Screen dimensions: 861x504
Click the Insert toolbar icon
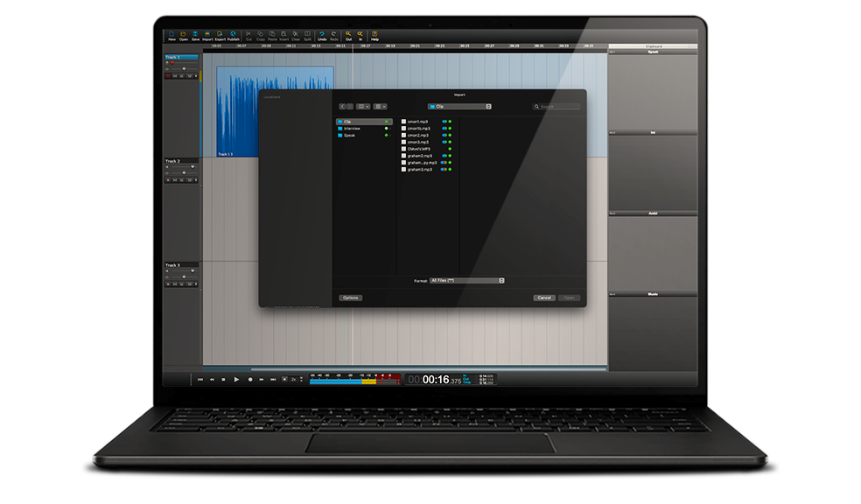pos(283,36)
